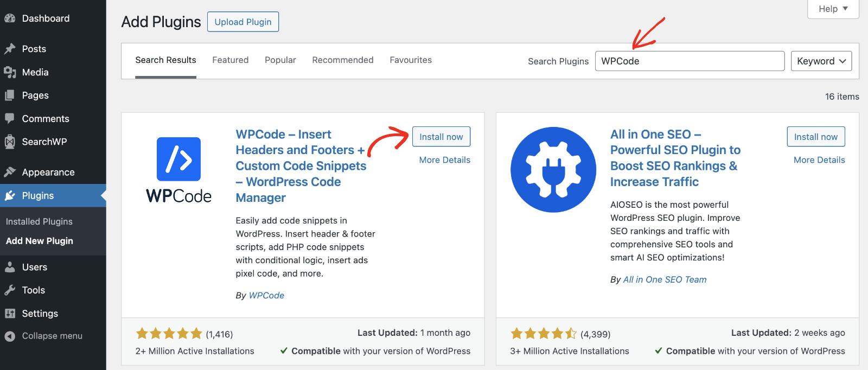The height and width of the screenshot is (370, 868).
Task: Open the WPCode author link
Action: point(266,296)
